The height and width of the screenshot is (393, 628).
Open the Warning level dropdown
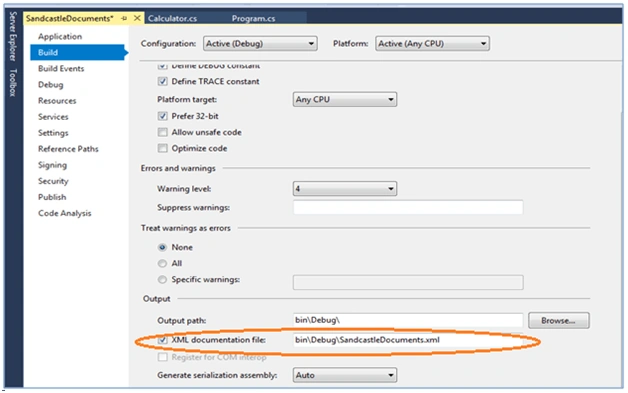click(345, 189)
